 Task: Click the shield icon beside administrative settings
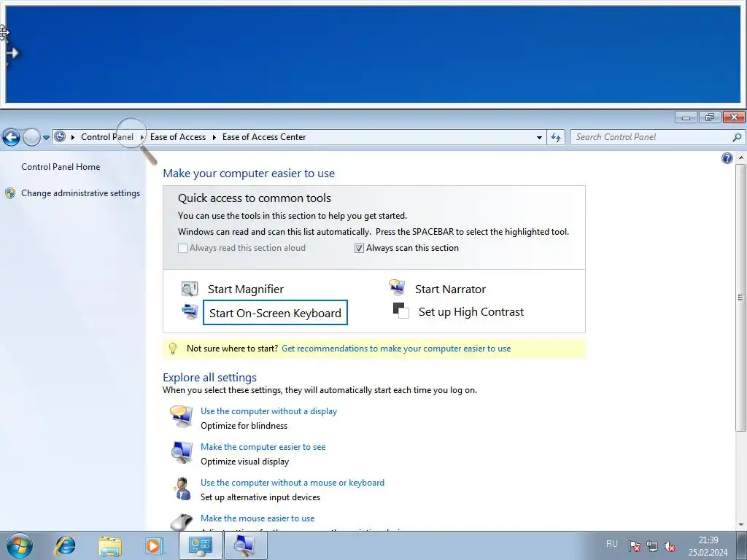coord(10,192)
